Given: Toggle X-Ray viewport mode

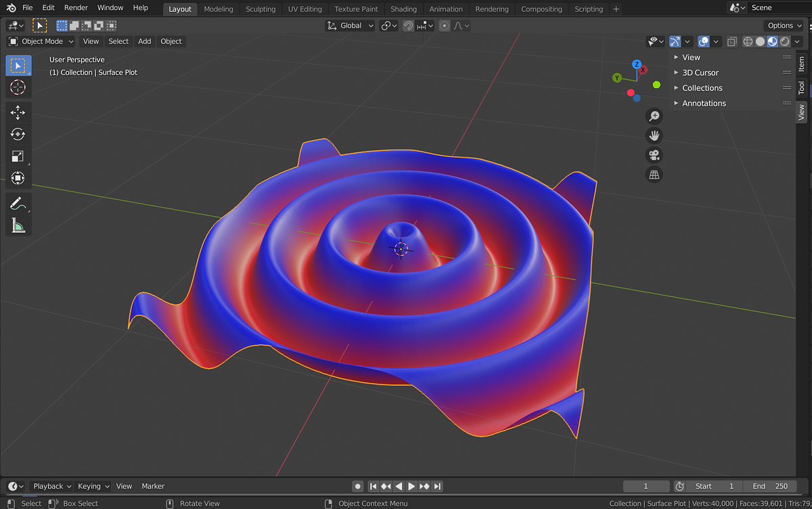Looking at the screenshot, I should [x=731, y=41].
